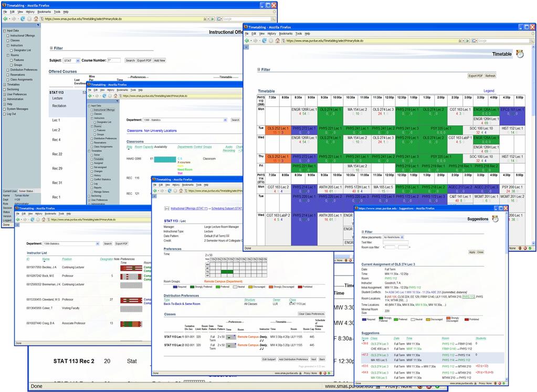The width and height of the screenshot is (537, 392).
Task: Click sidebar pin icon in Instructional Offerings window
Action: tap(38, 25)
